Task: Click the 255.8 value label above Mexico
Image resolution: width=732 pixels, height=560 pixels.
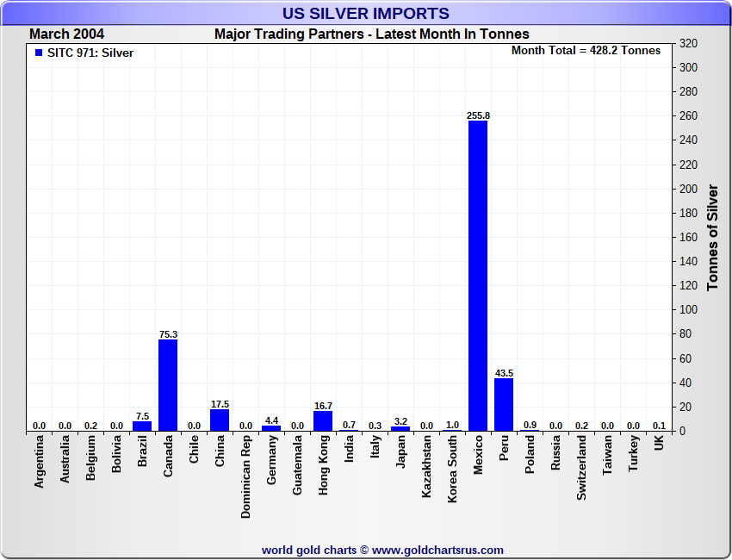Action: (x=478, y=115)
